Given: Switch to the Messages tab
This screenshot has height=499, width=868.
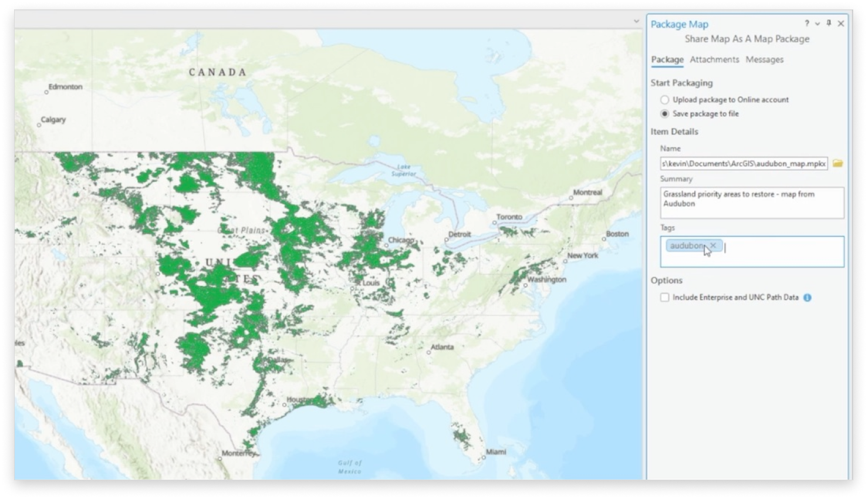Looking at the screenshot, I should click(x=764, y=59).
